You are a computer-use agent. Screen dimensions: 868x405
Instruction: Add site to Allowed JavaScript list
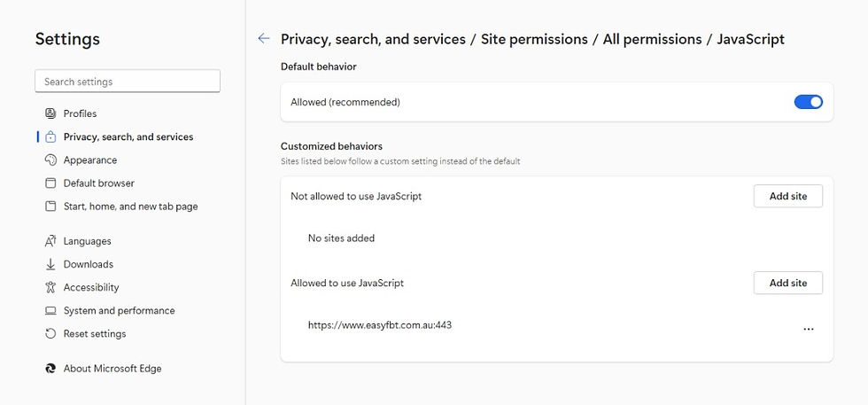pos(787,283)
